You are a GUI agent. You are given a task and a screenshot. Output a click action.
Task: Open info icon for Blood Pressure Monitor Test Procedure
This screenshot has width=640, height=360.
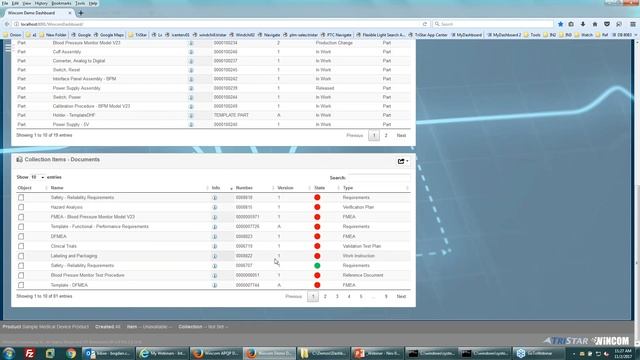point(215,276)
